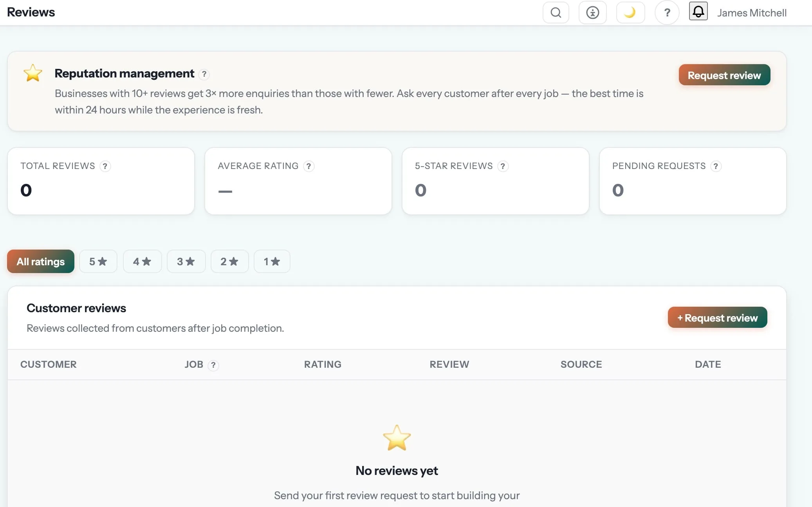Open the search icon in header
The width and height of the screenshot is (812, 507).
[556, 13]
